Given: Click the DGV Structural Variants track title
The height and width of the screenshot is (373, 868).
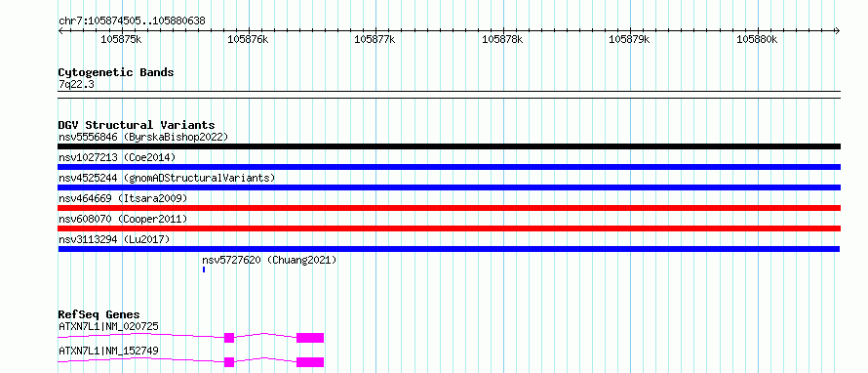Looking at the screenshot, I should pos(137,125).
